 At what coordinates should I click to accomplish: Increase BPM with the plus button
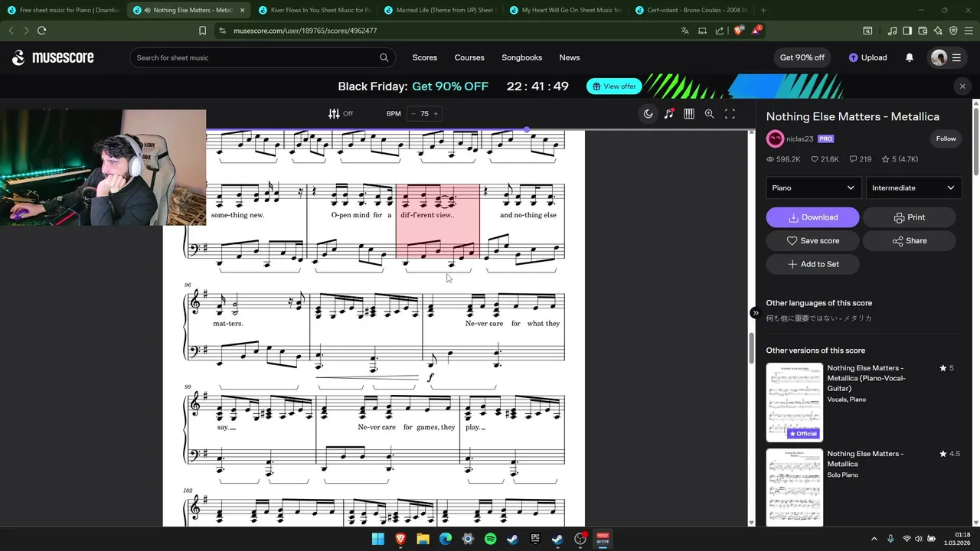pos(436,113)
